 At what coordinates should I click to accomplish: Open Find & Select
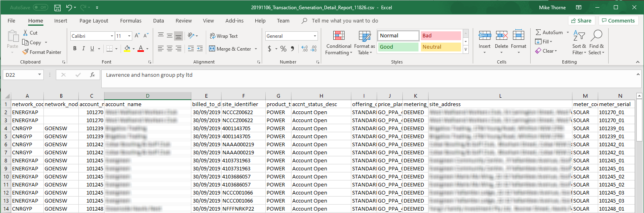point(596,42)
